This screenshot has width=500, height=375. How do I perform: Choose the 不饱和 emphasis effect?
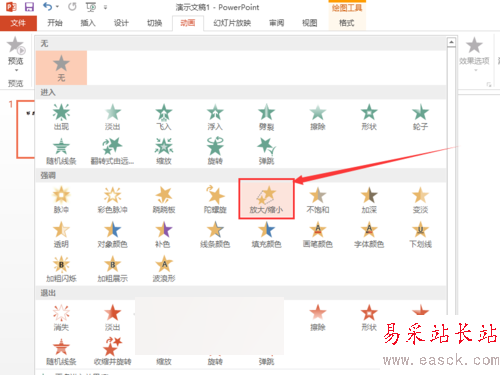pos(318,199)
